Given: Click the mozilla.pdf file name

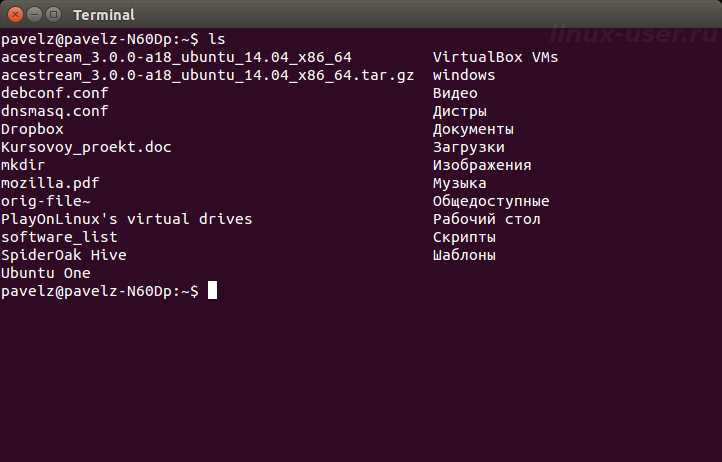Looking at the screenshot, I should pyautogui.click(x=50, y=183).
